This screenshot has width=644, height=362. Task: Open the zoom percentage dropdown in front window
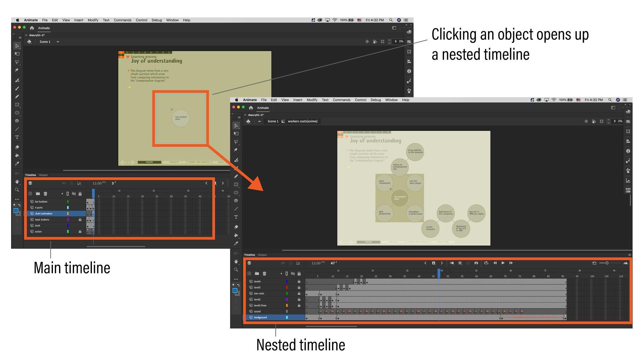[618, 121]
